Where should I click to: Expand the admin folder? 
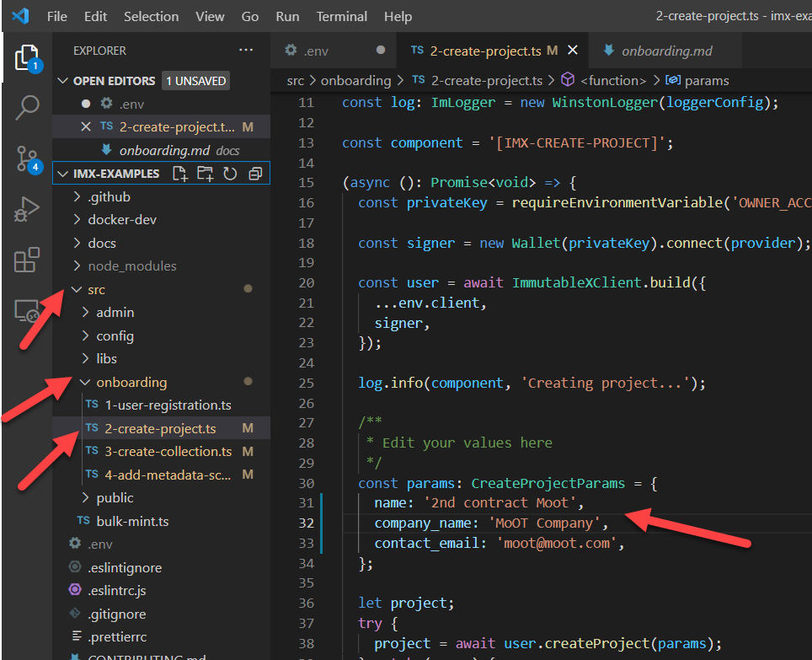(x=85, y=312)
